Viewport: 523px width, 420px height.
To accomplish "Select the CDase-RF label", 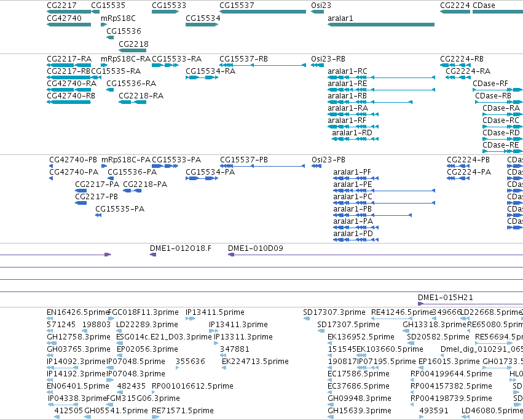I will (490, 84).
